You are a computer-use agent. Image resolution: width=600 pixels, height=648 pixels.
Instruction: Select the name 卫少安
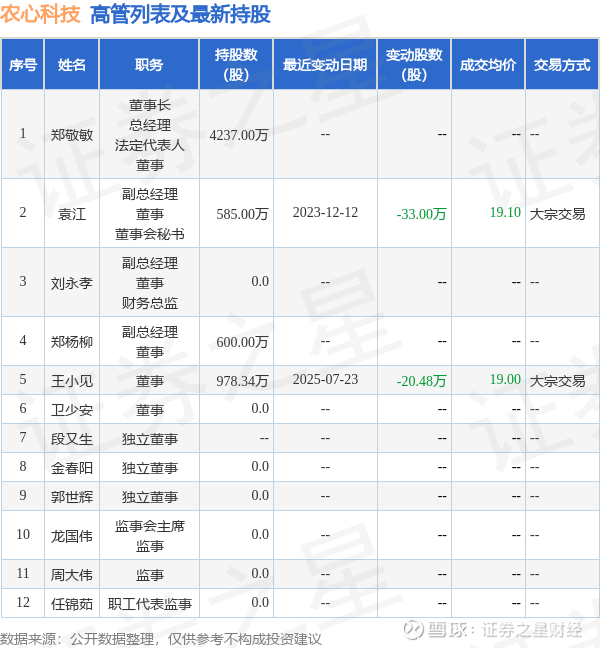tap(72, 410)
